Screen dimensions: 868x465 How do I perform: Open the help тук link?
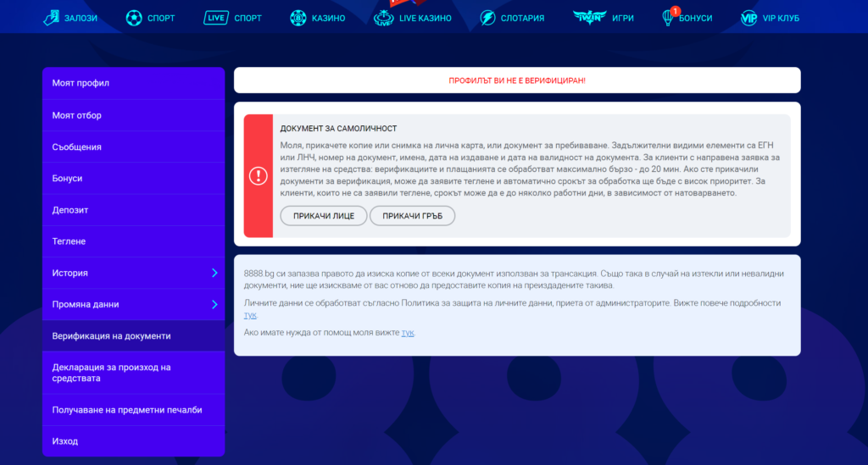pos(408,333)
